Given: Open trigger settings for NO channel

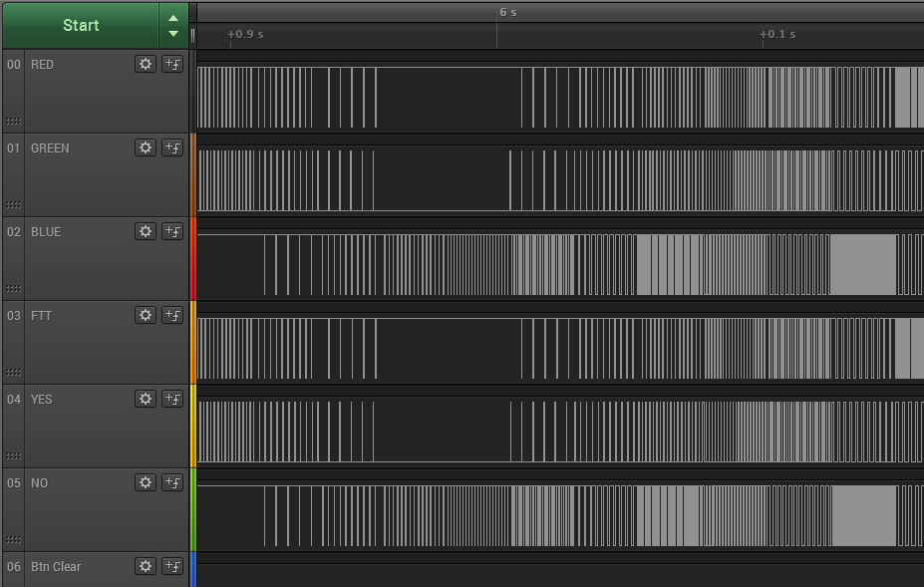Looking at the screenshot, I should pos(172,482).
